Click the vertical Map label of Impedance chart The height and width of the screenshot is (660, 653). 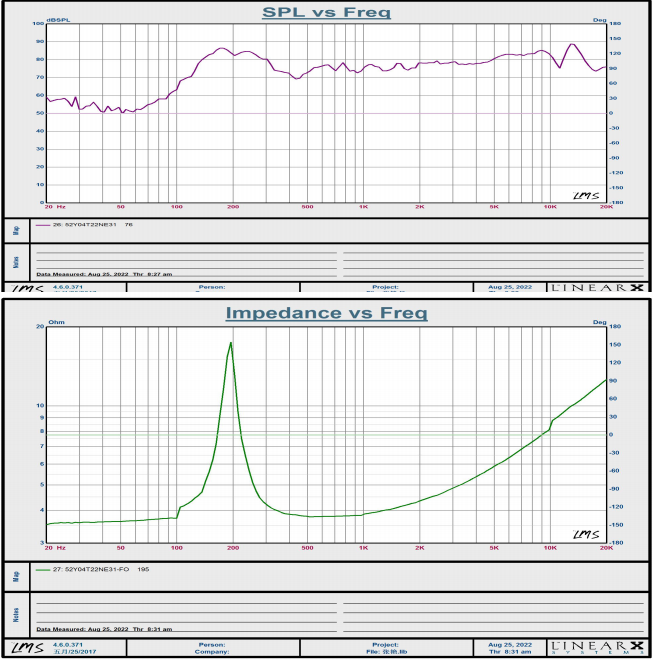point(16,576)
